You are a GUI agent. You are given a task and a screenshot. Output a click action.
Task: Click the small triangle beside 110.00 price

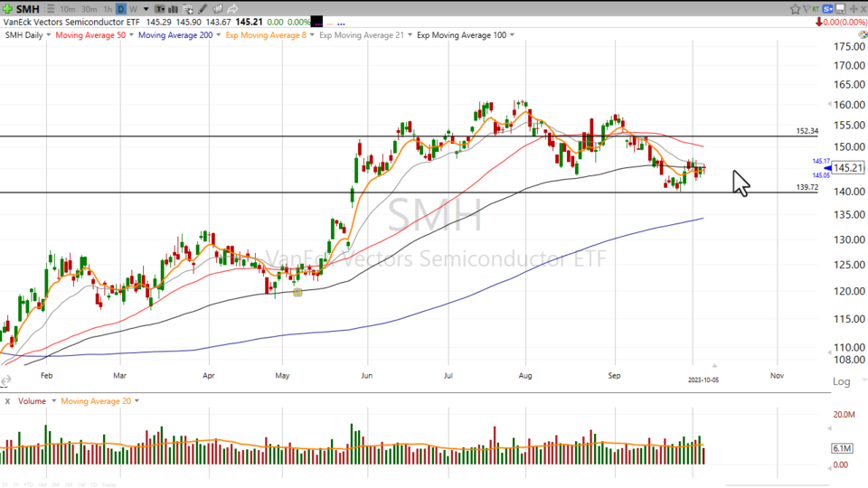[829, 352]
